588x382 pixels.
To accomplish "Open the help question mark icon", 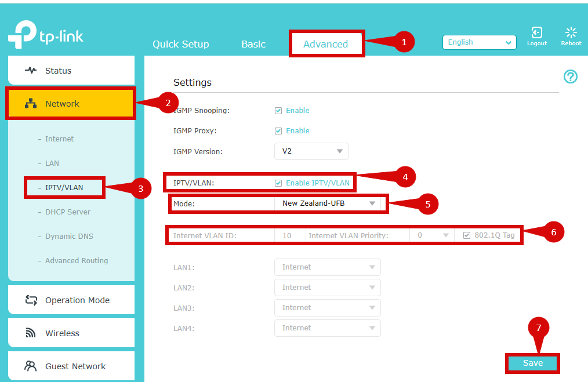I will tap(571, 77).
